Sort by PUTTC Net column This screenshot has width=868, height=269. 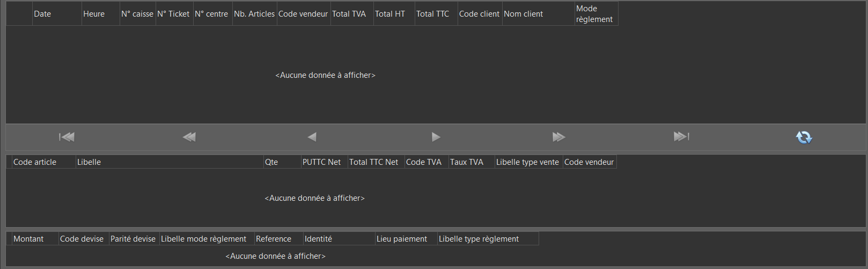[324, 162]
